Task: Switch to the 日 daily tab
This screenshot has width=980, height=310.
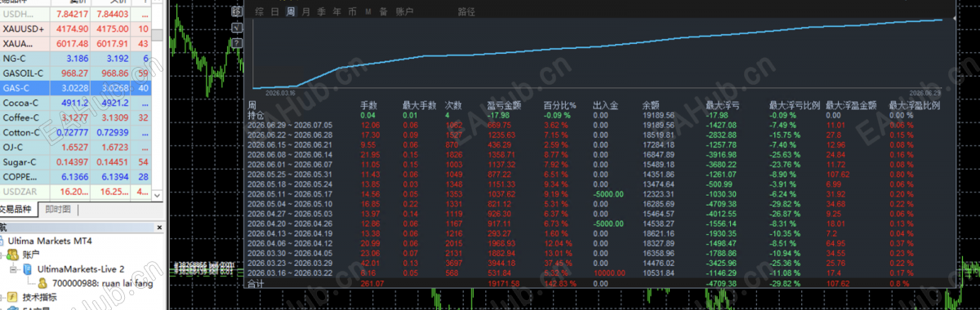Action: pos(274,11)
